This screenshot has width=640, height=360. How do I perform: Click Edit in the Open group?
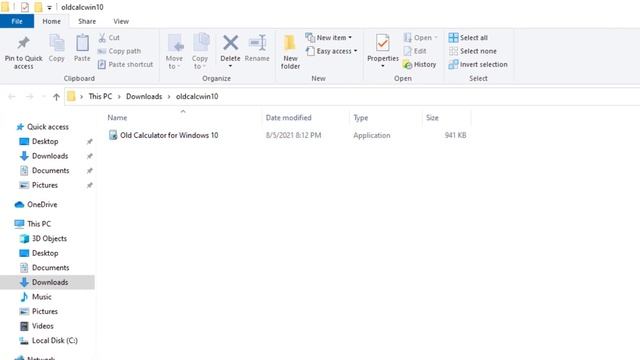point(415,51)
